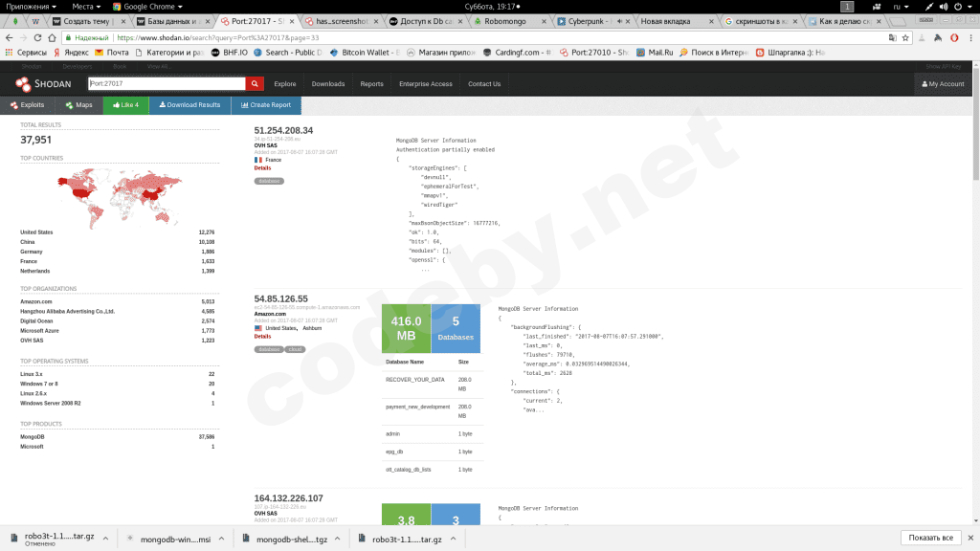Image resolution: width=980 pixels, height=551 pixels.
Task: Open the Reports menu item
Action: 372,84
